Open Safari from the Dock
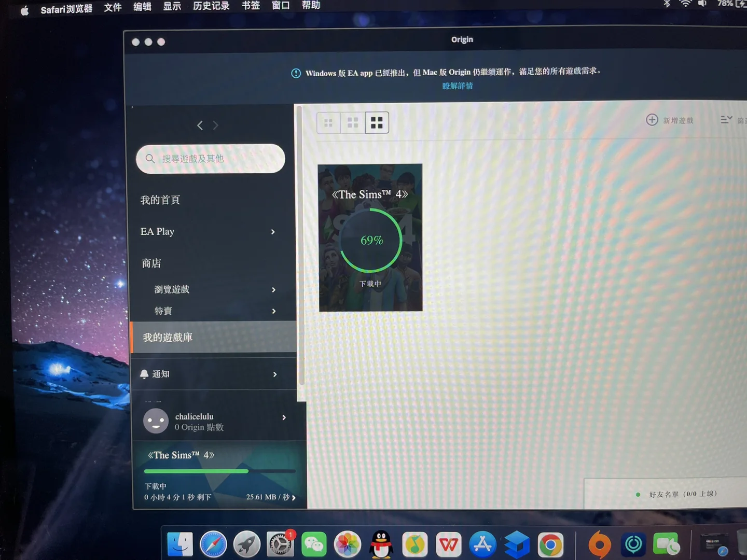The width and height of the screenshot is (747, 560). coord(213,544)
